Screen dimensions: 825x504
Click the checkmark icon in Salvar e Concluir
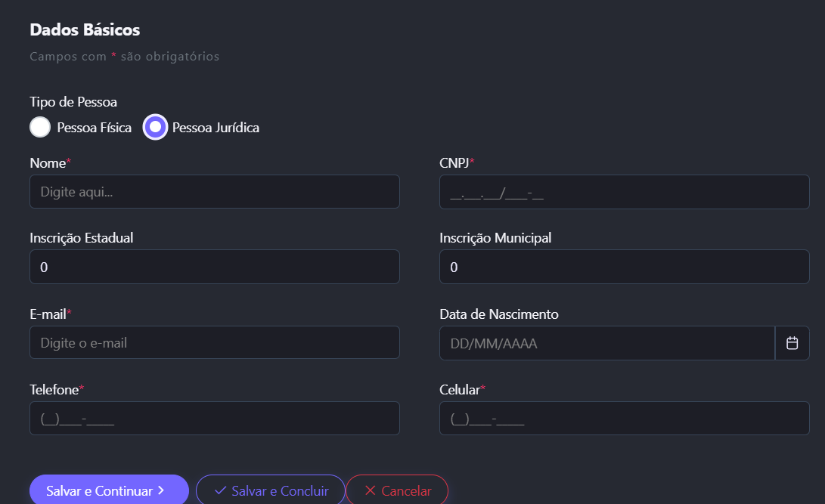[220, 490]
